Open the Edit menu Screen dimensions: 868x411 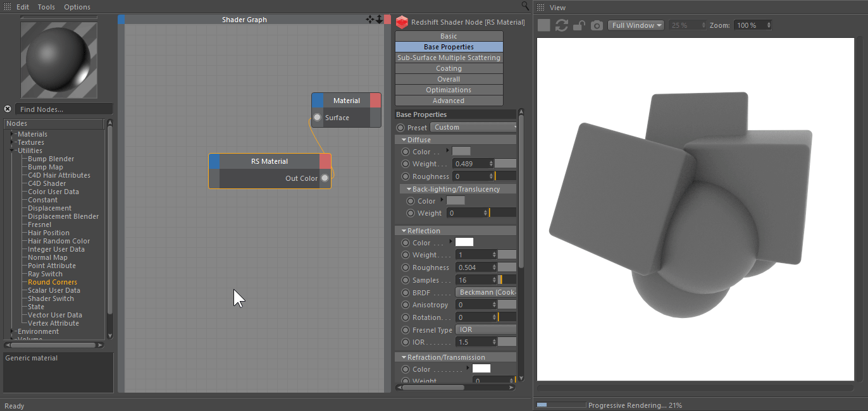pyautogui.click(x=23, y=7)
